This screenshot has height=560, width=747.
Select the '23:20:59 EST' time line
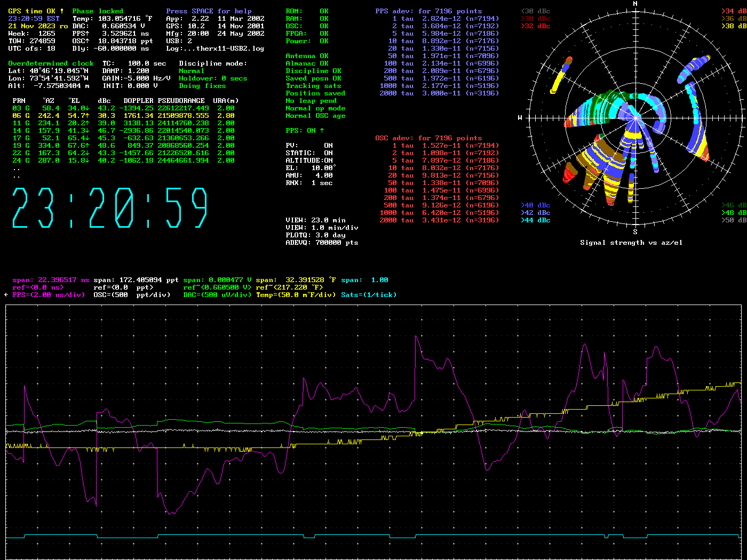34,19
